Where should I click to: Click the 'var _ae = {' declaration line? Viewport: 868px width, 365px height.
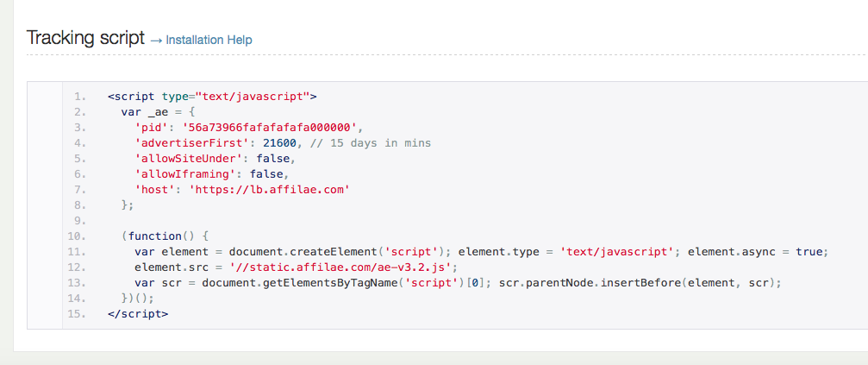[x=159, y=112]
